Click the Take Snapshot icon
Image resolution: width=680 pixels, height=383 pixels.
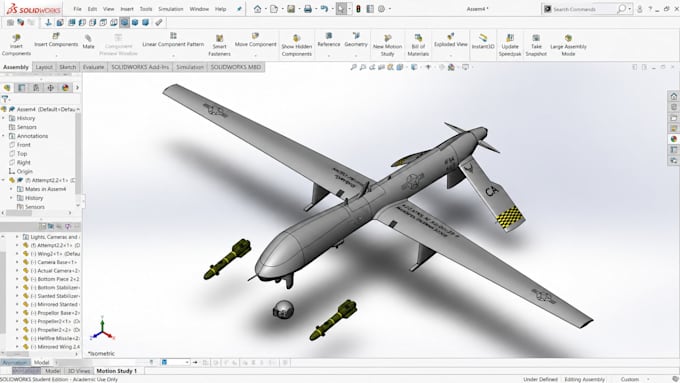pos(536,38)
